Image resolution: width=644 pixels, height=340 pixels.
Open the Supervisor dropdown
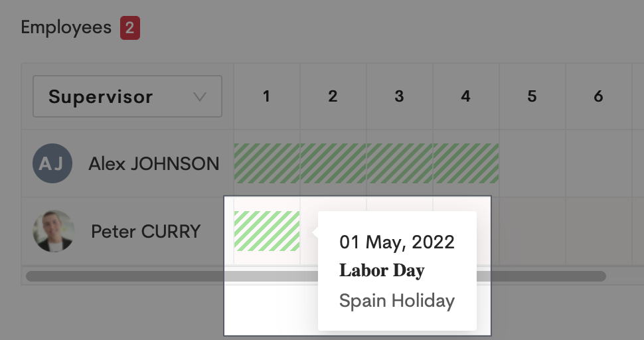pyautogui.click(x=127, y=97)
